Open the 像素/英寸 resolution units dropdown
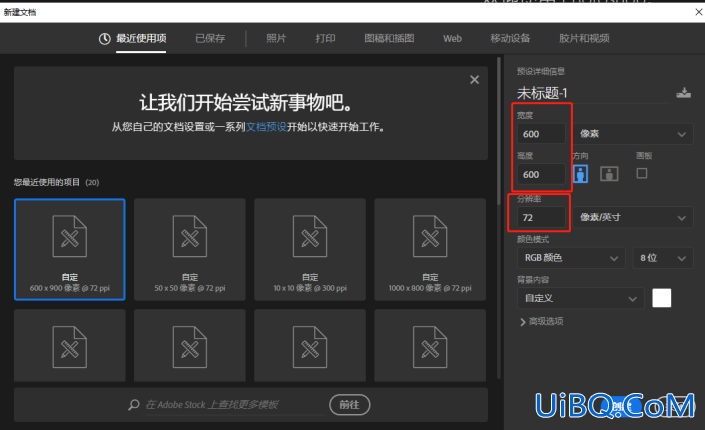Screen dimensions: 705x430 click(633, 218)
